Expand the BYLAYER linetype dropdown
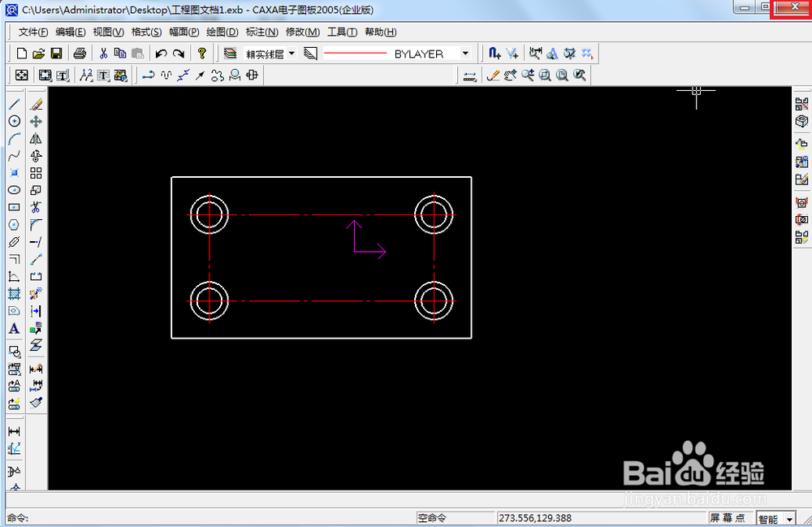The image size is (812, 527). tap(465, 54)
